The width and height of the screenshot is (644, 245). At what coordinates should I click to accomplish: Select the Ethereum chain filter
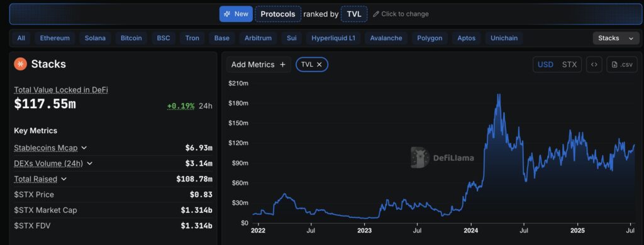(55, 38)
